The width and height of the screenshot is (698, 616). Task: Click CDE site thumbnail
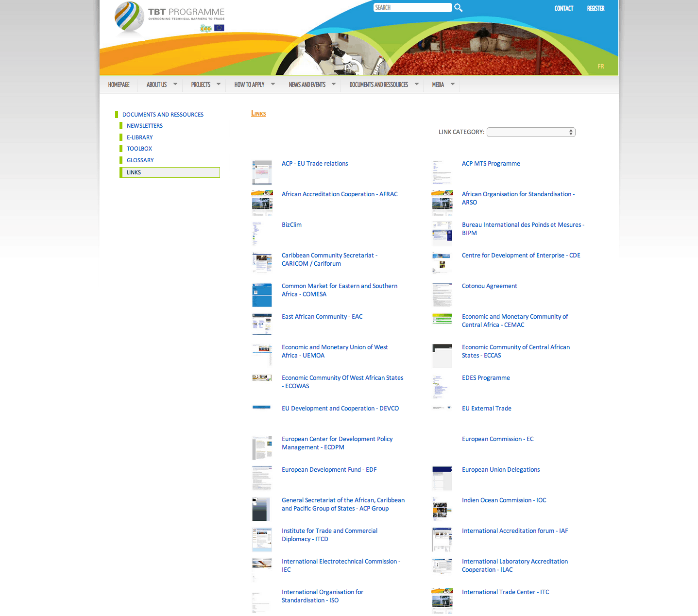click(x=441, y=262)
